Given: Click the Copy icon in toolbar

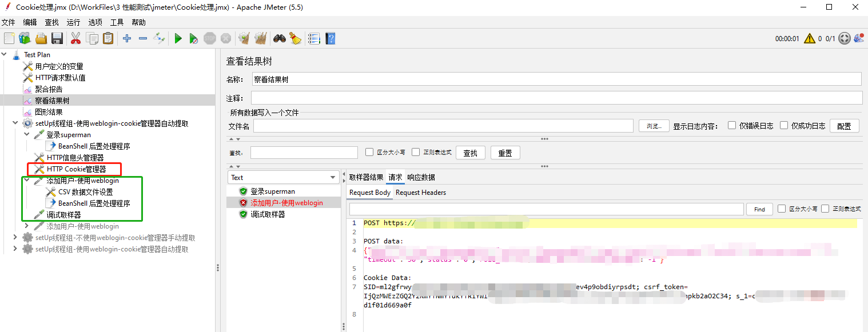Looking at the screenshot, I should [91, 38].
